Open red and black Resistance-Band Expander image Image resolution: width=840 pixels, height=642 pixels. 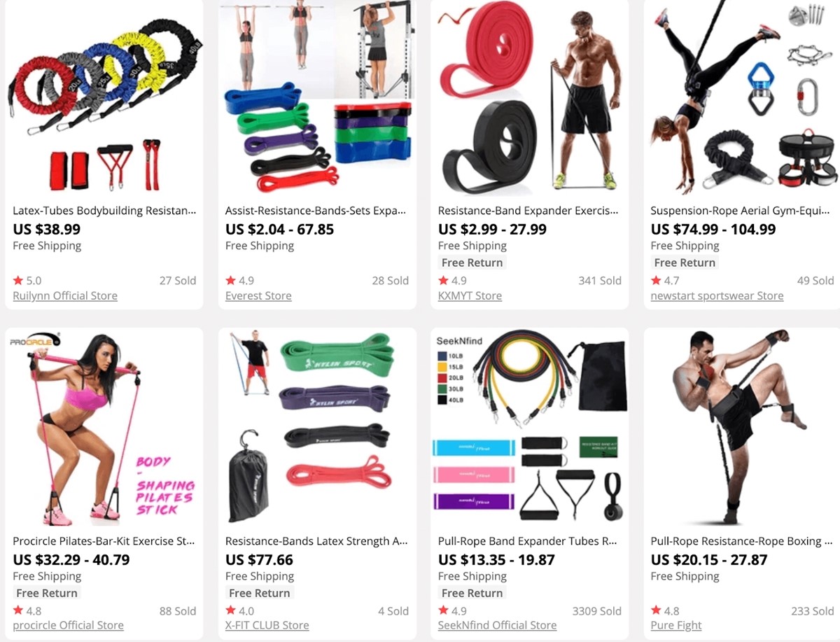pos(529,98)
